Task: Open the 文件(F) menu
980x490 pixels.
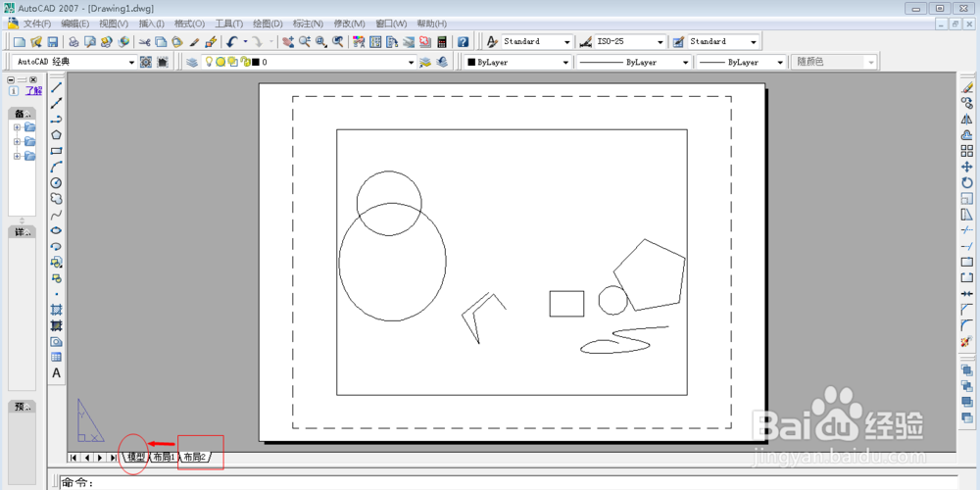Action: (x=37, y=24)
